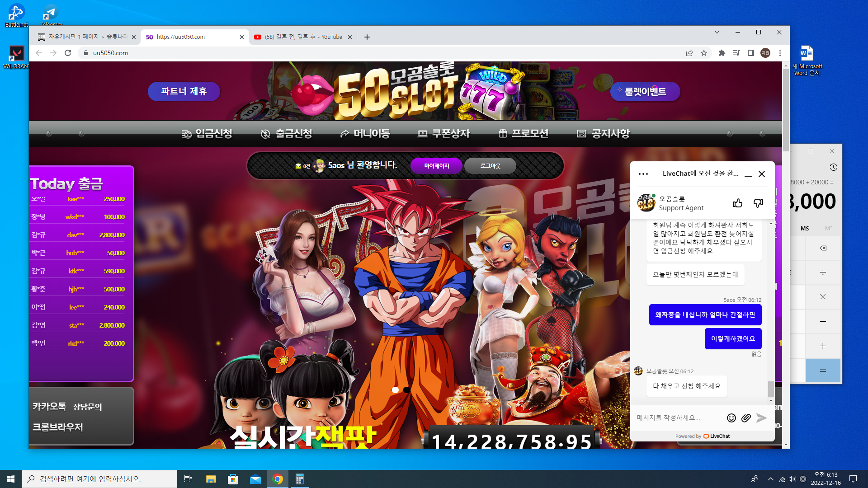Click the share page icon in address bar
The width and height of the screenshot is (868, 488).
(689, 53)
